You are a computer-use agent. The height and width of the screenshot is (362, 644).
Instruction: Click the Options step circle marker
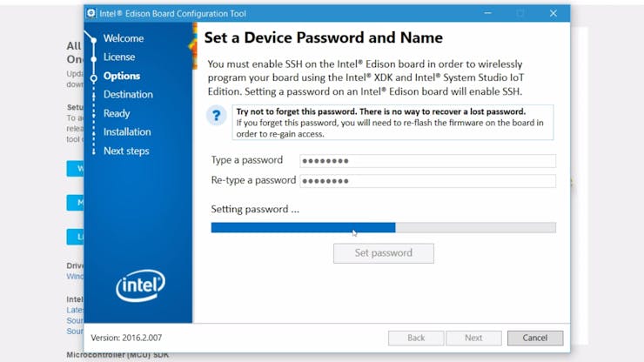pos(94,78)
